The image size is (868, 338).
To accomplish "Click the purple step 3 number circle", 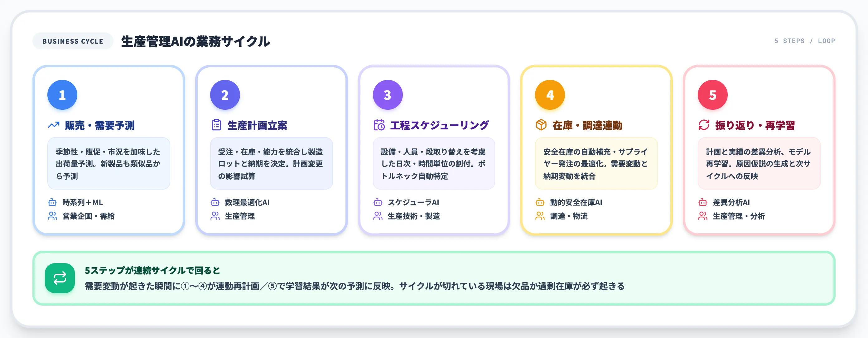I will coord(388,95).
